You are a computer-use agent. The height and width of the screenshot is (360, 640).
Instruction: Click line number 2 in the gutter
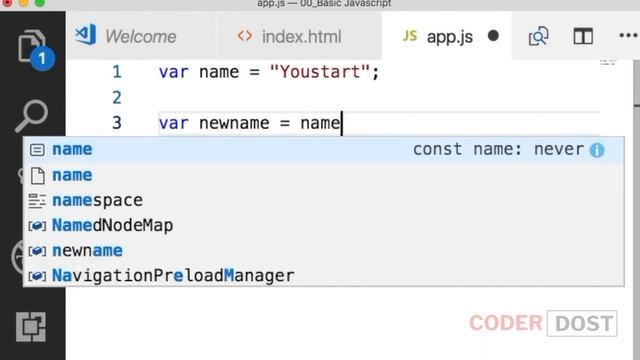[117, 98]
